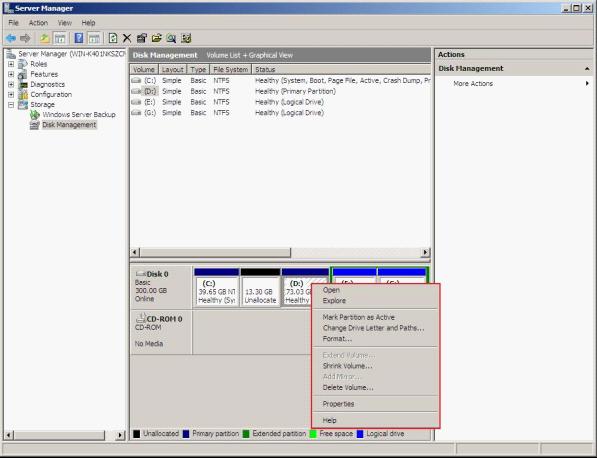Click the tree pane scrollbar right arrow

(120, 435)
